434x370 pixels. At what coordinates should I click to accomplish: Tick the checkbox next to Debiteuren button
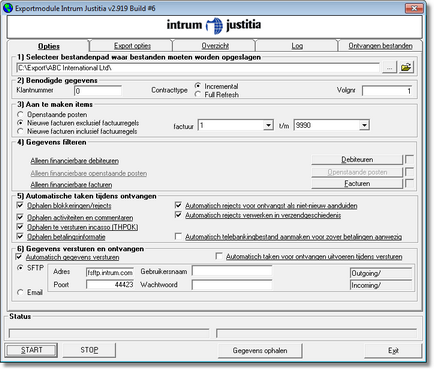click(x=409, y=159)
